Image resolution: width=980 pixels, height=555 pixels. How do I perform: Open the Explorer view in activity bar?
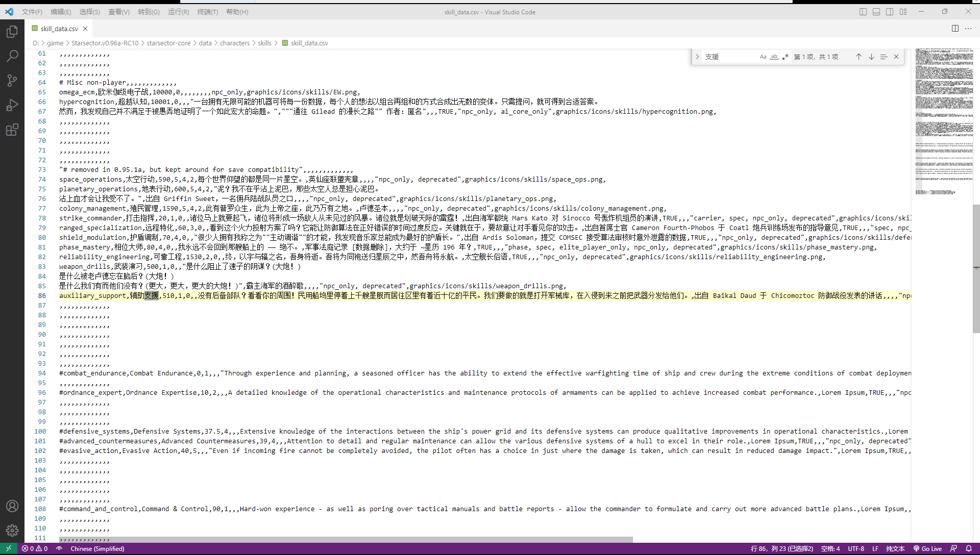coord(12,32)
